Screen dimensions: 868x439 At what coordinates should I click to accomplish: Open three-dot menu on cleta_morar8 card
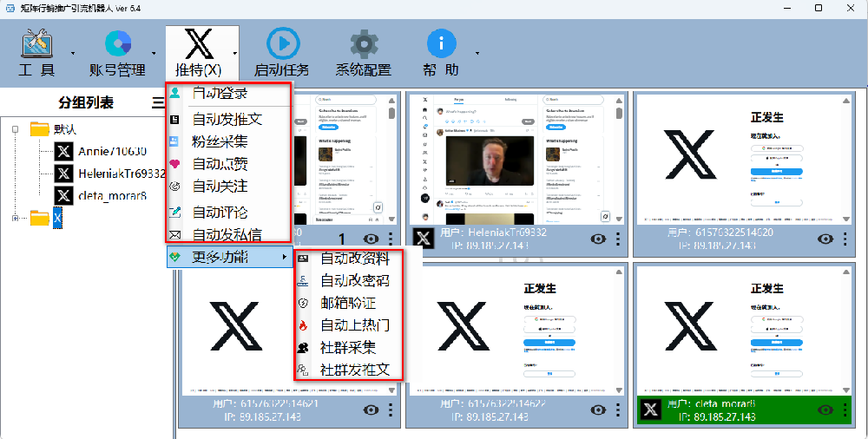[x=845, y=410]
